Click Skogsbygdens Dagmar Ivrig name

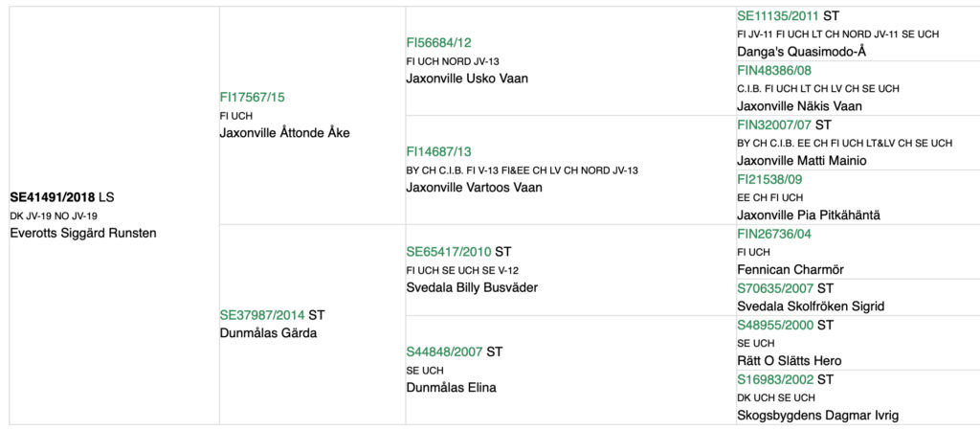click(x=817, y=415)
